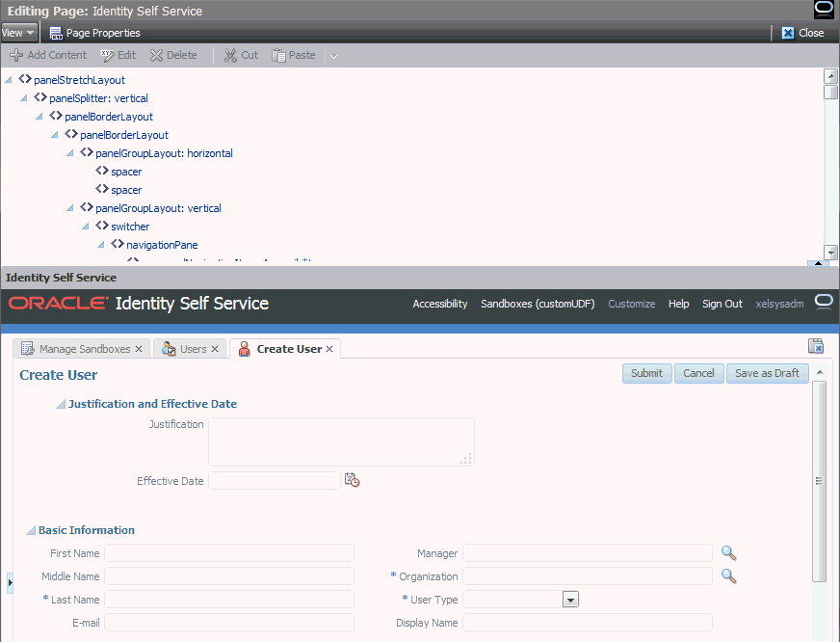Screen dimensions: 840x642
Task: Collapse the panelSplitter: vertical node
Action: pyautogui.click(x=24, y=98)
